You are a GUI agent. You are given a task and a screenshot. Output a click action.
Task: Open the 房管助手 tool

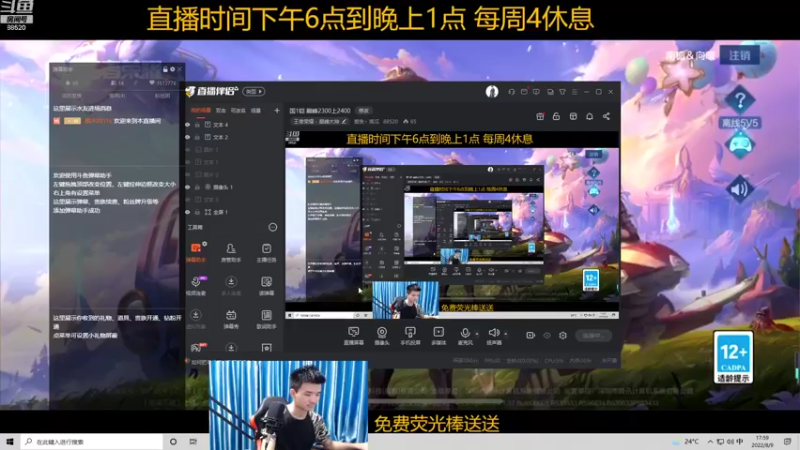click(231, 252)
